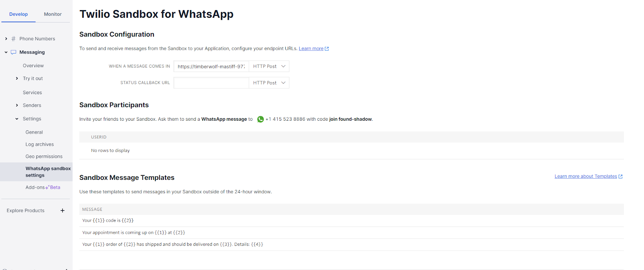
Task: Open the Services menu item
Action: (x=32, y=93)
